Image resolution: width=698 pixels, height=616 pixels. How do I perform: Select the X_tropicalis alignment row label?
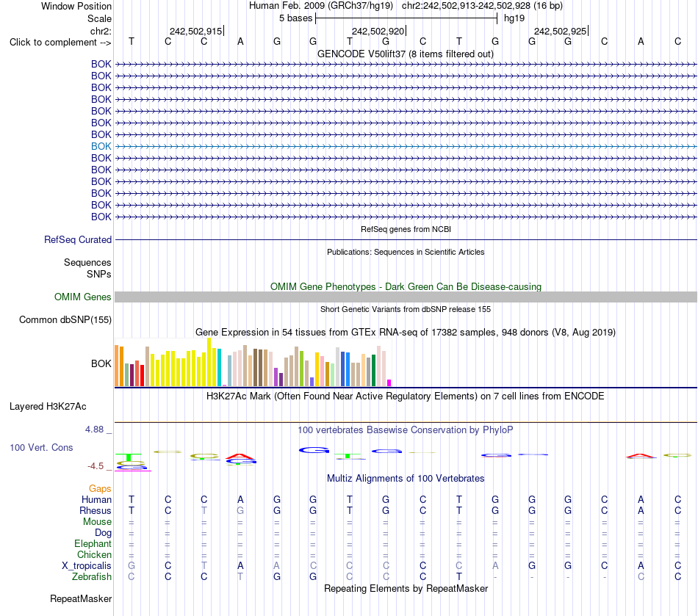87,566
